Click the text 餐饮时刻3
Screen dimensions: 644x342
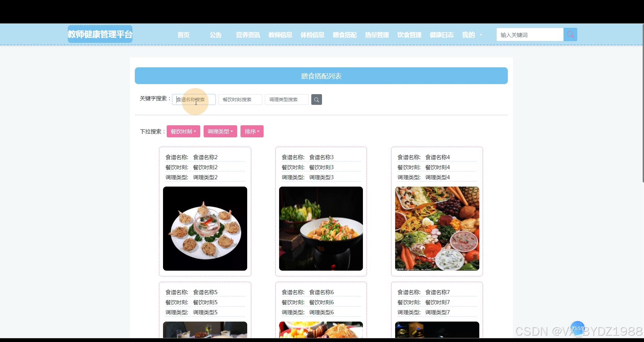click(x=321, y=167)
